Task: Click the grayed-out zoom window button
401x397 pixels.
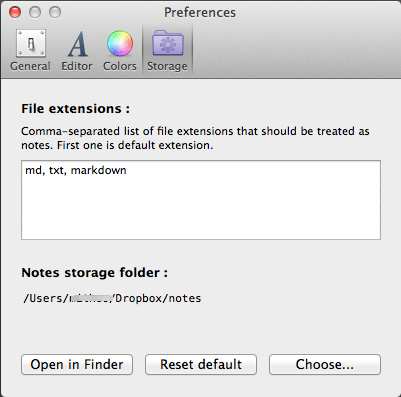Action: (55, 12)
